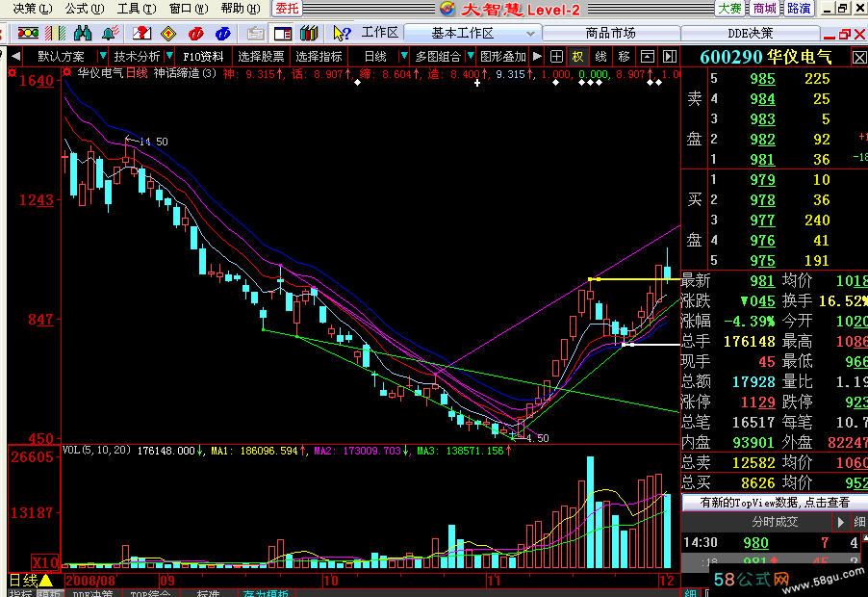Toggle the 权 adjustment button
The image size is (868, 597).
point(578,57)
